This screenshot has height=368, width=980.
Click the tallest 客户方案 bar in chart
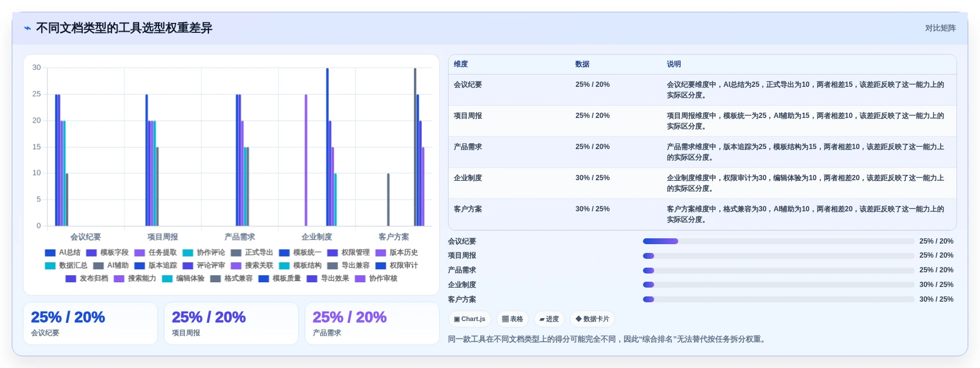(x=415, y=147)
